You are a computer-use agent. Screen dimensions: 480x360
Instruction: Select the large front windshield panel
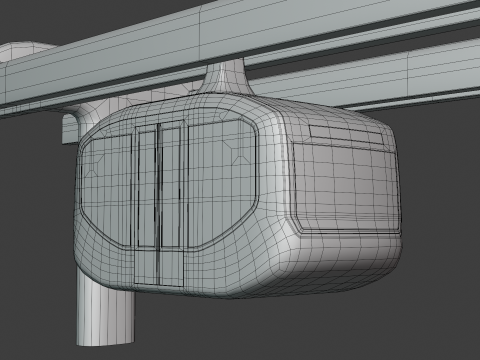(x=346, y=188)
